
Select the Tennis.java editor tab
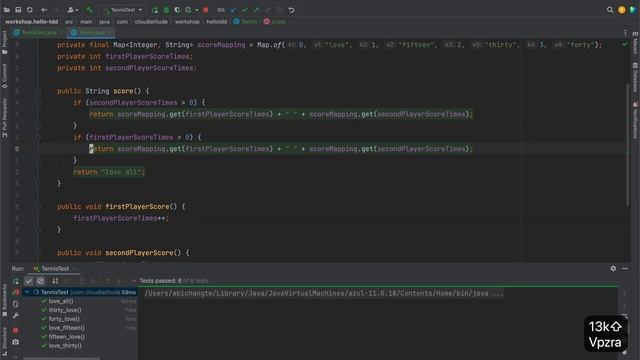tap(91, 33)
